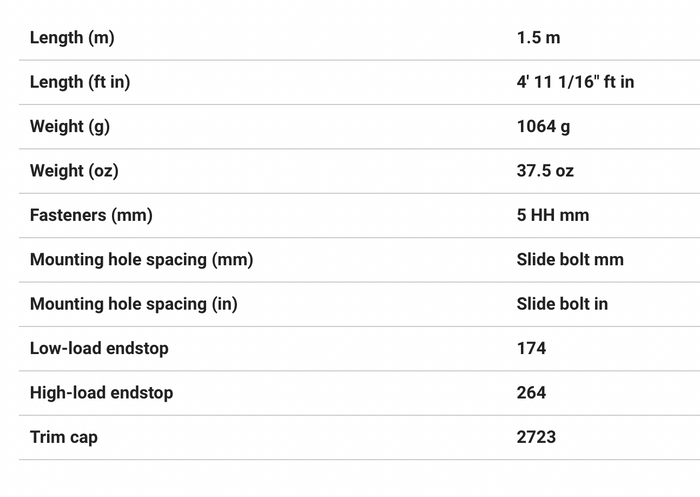700x497 pixels.
Task: Click the Low-load endstop label
Action: pyautogui.click(x=99, y=348)
